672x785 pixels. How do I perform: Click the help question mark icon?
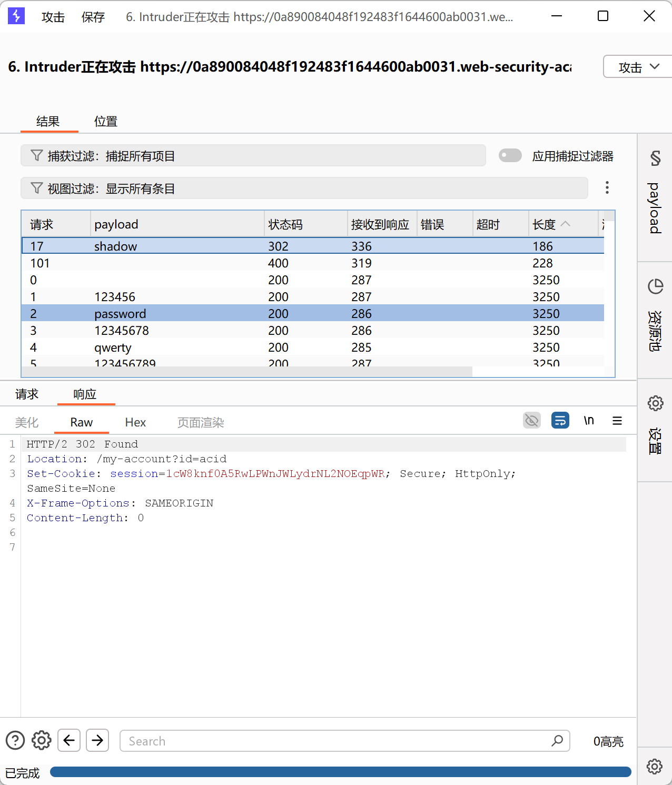(x=15, y=740)
